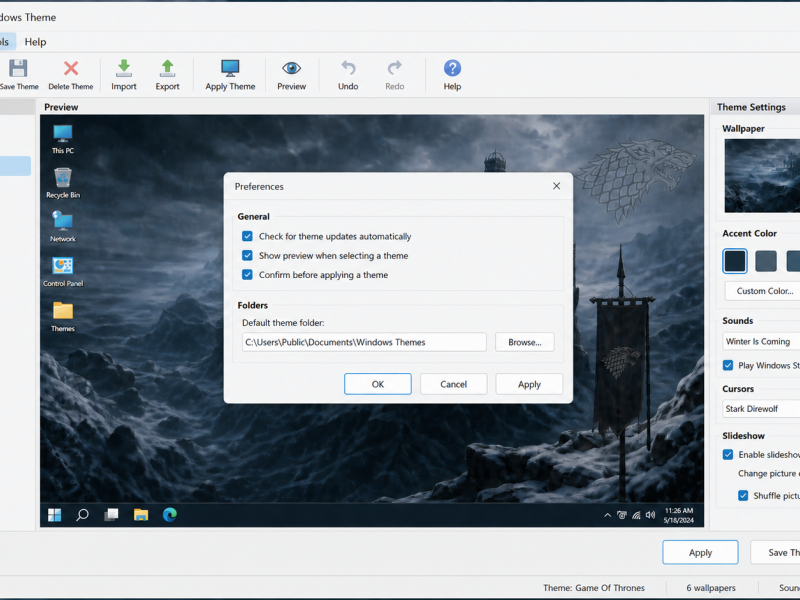
Task: Click the Export toolbar icon
Action: 167,68
